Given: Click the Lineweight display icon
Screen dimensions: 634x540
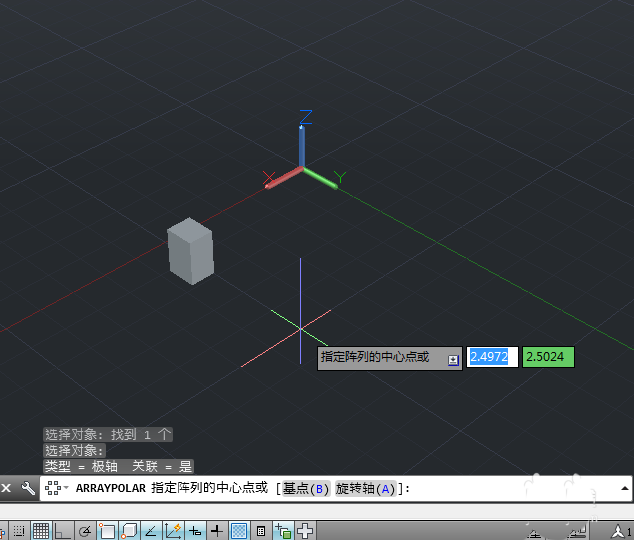Looking at the screenshot, I should pos(217,531).
